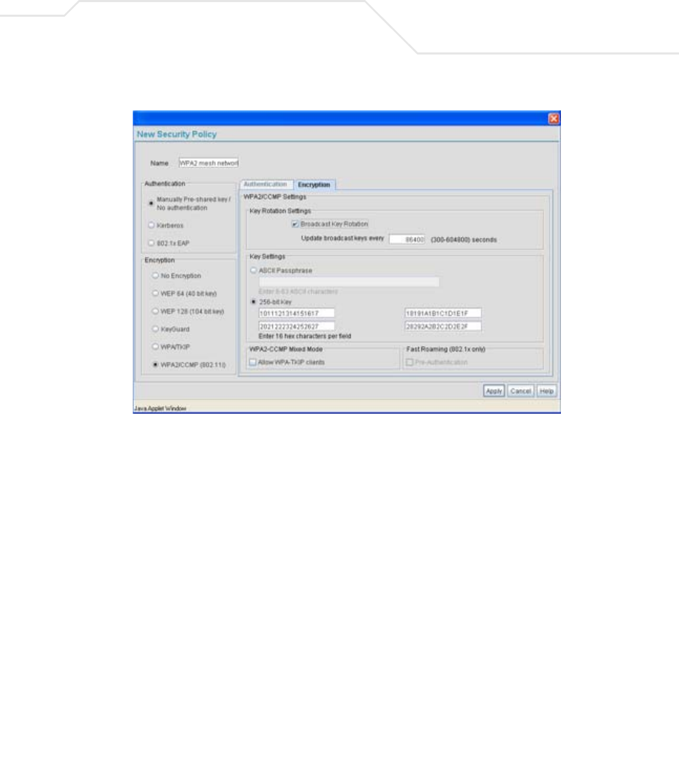This screenshot has width=679, height=784.
Task: Click 'Enter 16 hex characters per field' text
Action: (305, 336)
